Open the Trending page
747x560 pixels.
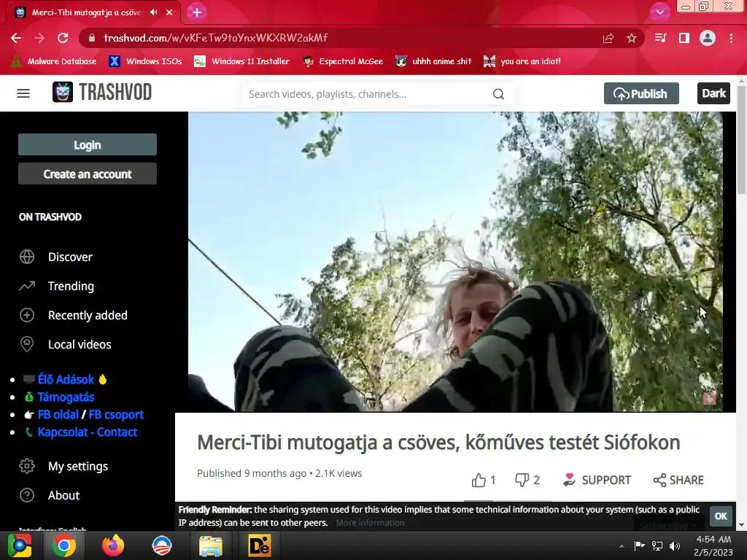coord(71,286)
